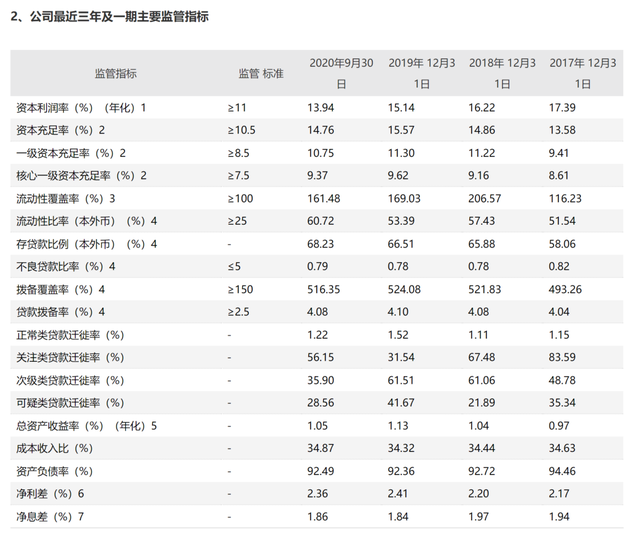Click the 2017年12月31日 column header

[x=583, y=73]
